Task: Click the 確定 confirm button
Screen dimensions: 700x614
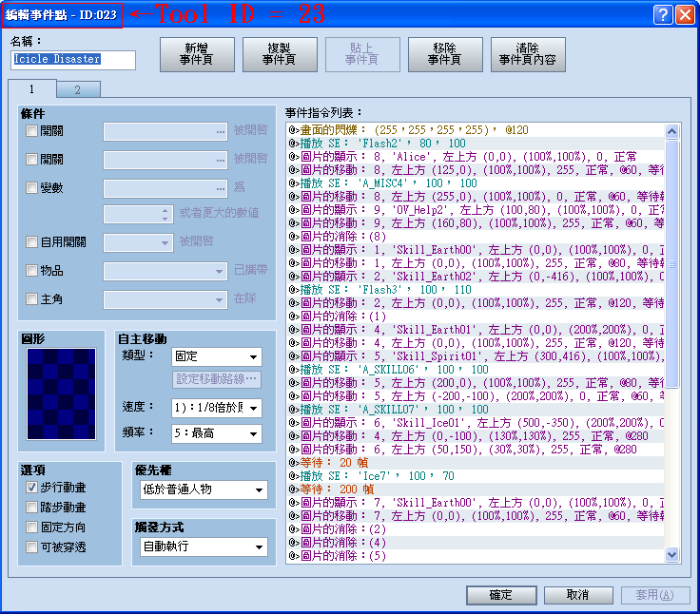Action: [501, 595]
